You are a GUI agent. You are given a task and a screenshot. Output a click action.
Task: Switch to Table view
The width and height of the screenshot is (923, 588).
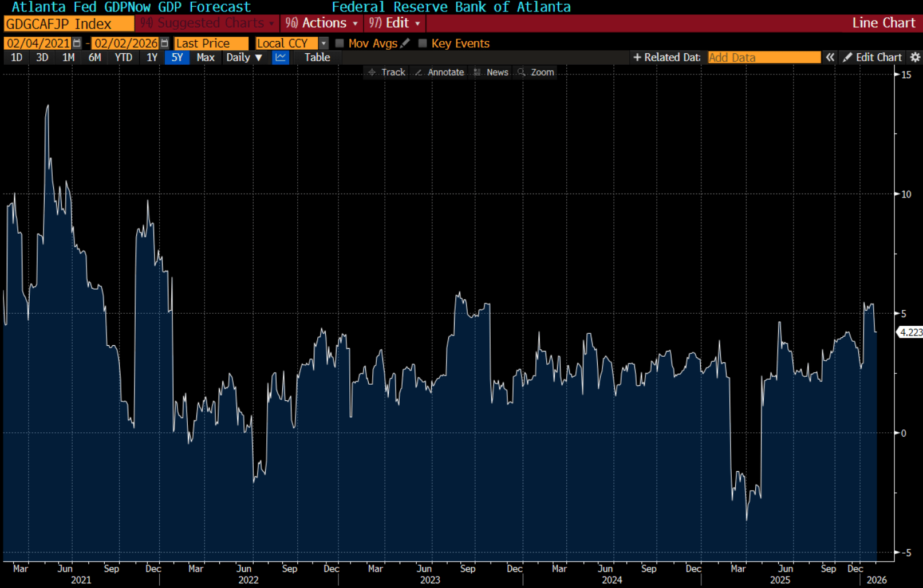tap(317, 57)
